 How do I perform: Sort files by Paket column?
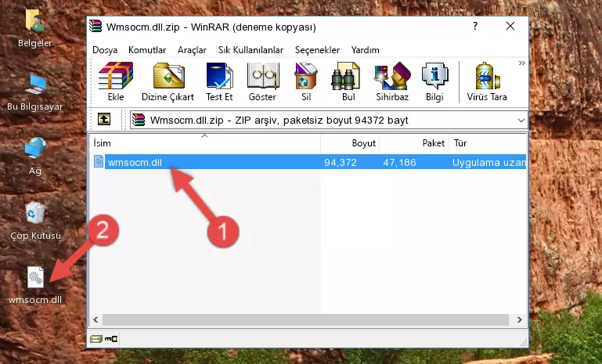click(414, 143)
